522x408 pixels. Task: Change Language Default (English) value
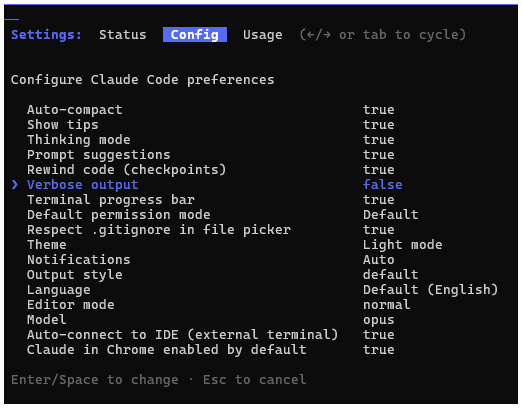tap(430, 290)
